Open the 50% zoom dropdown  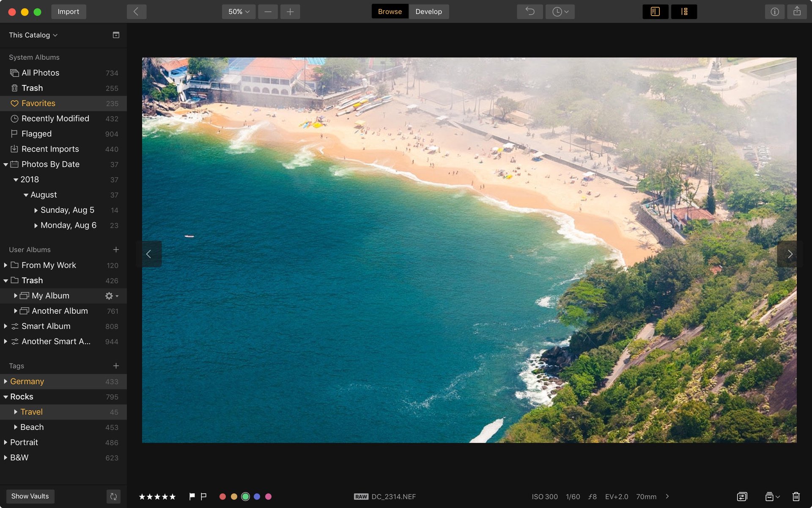(239, 11)
